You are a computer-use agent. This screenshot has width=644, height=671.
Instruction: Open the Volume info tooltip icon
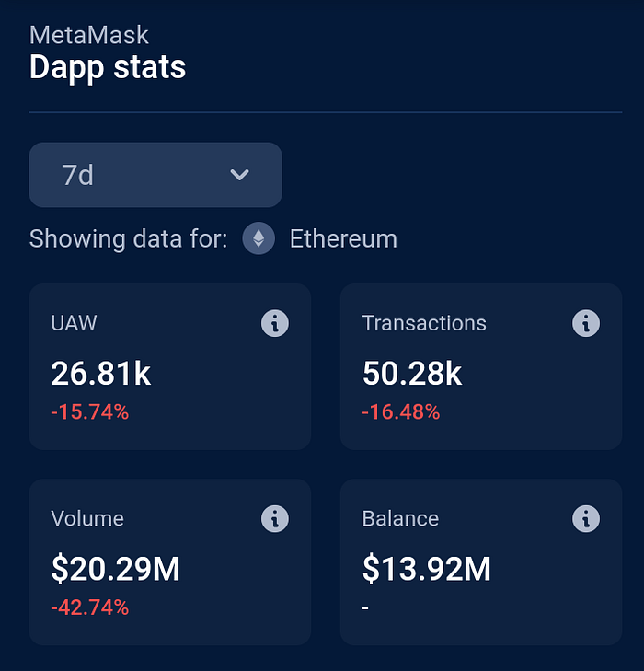(x=275, y=518)
